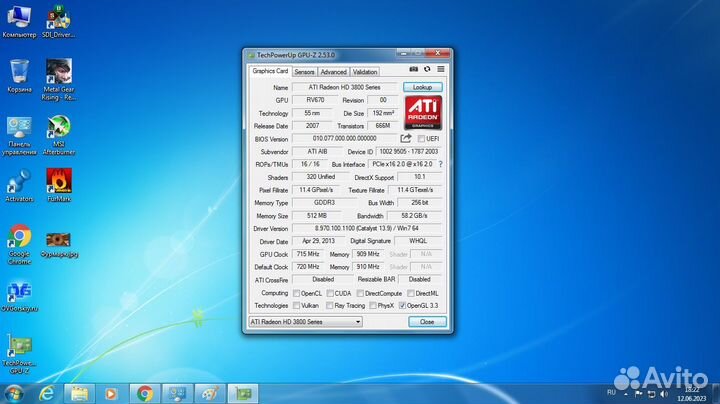Open the Компьютер desktop icon
This screenshot has width=720, height=404.
point(19,22)
